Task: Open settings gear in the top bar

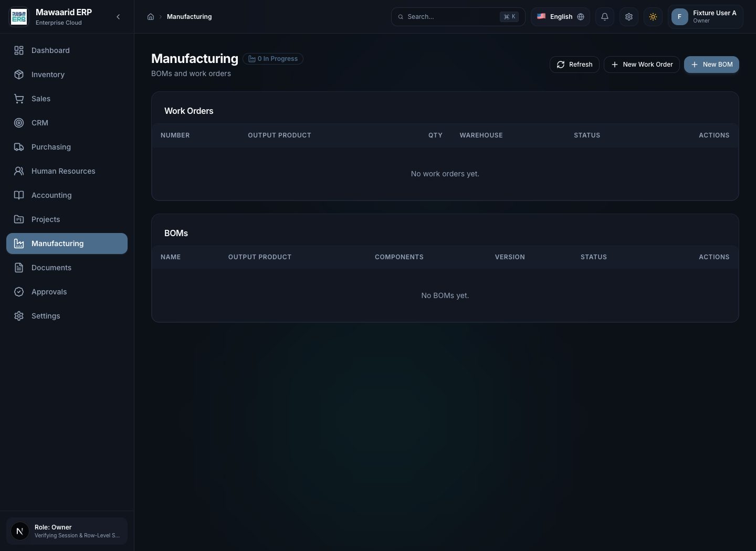Action: pyautogui.click(x=629, y=17)
